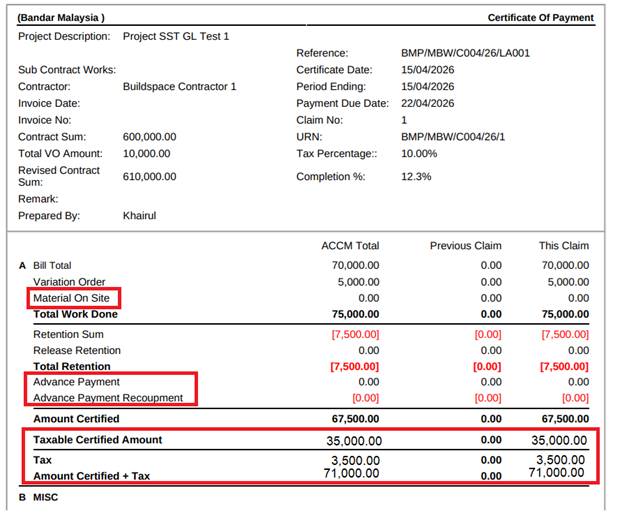Select tax percentage value '10.00%'
The image size is (629, 525).
click(x=419, y=154)
